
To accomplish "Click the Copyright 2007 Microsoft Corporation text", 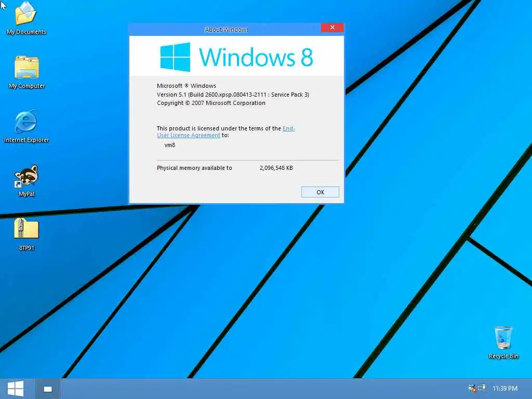I will pos(211,103).
